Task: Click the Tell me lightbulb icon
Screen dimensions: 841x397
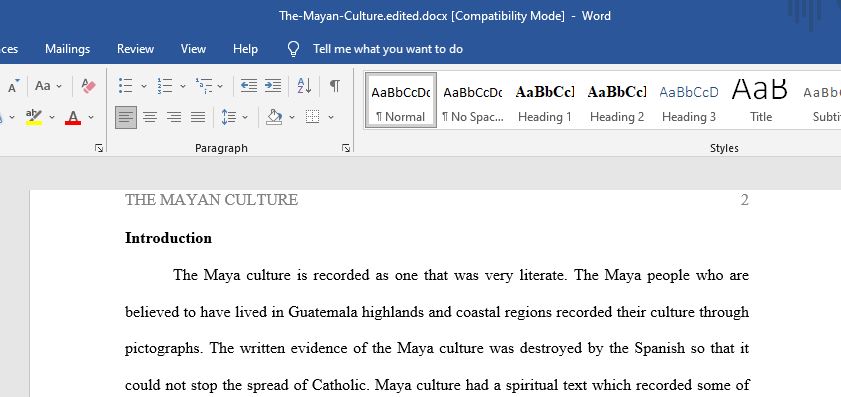Action: 293,49
